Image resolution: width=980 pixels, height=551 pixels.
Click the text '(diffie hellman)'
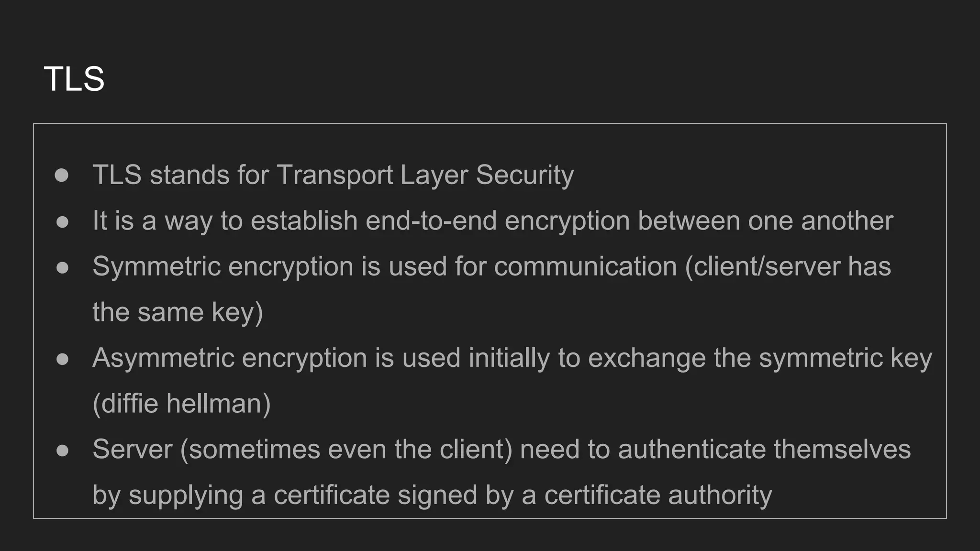tap(182, 404)
